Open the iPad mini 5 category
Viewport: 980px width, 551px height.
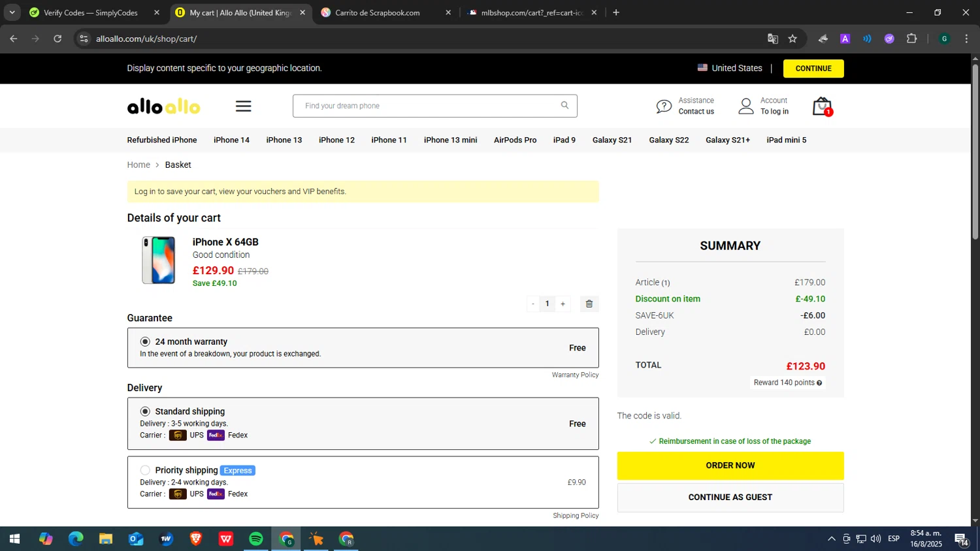pyautogui.click(x=787, y=140)
